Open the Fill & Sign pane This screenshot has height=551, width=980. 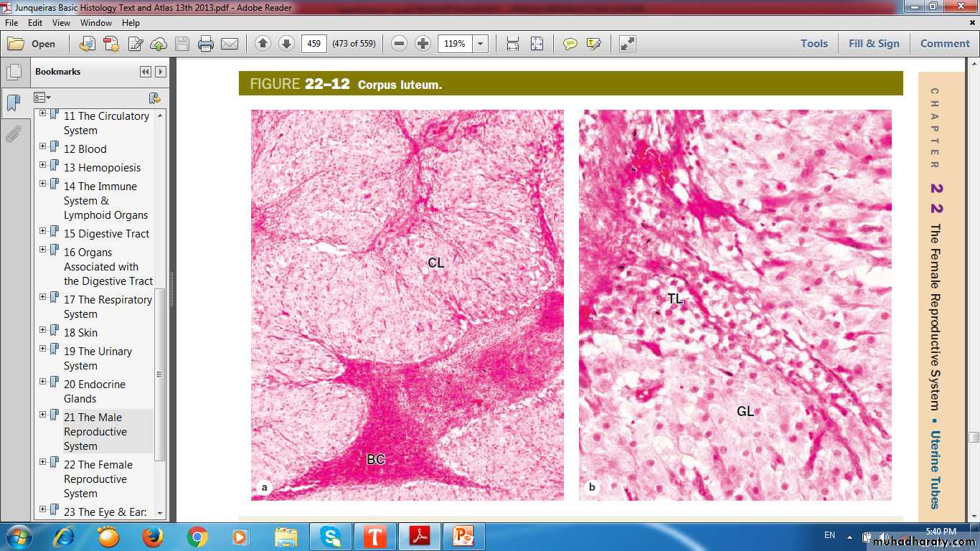point(874,44)
